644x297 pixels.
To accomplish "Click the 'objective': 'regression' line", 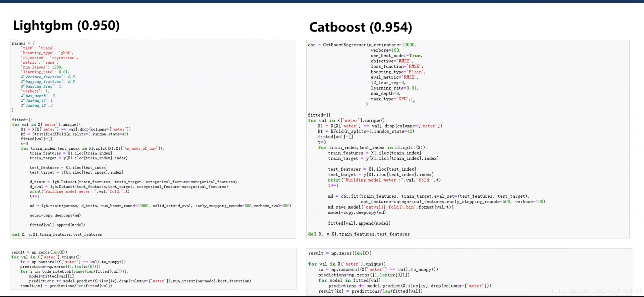I will (x=49, y=58).
